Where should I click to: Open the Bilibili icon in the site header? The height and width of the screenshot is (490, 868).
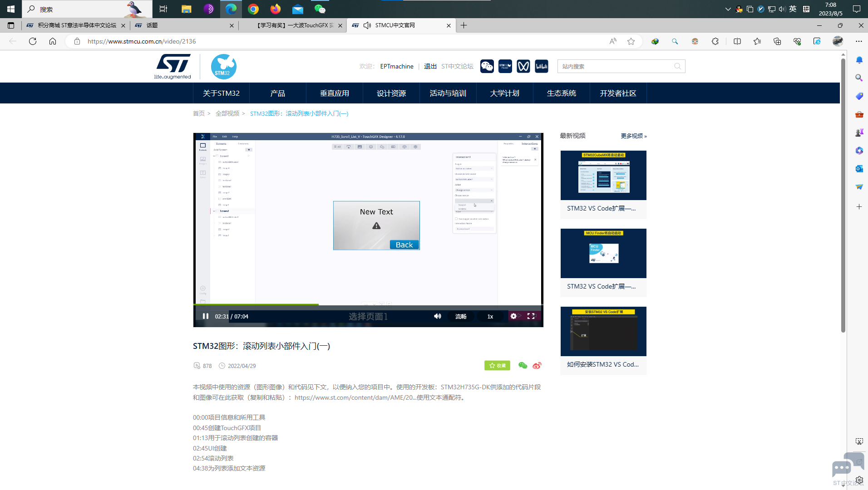tap(542, 66)
